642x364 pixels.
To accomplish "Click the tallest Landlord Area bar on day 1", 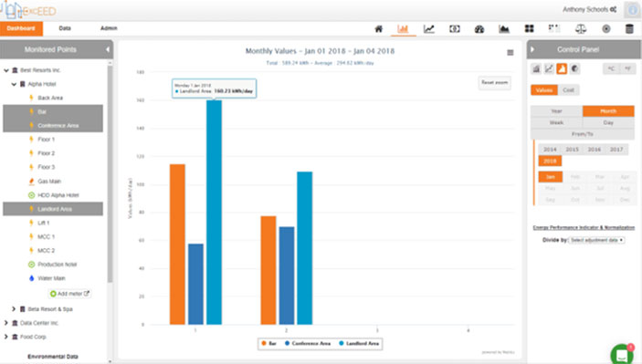I will point(214,213).
